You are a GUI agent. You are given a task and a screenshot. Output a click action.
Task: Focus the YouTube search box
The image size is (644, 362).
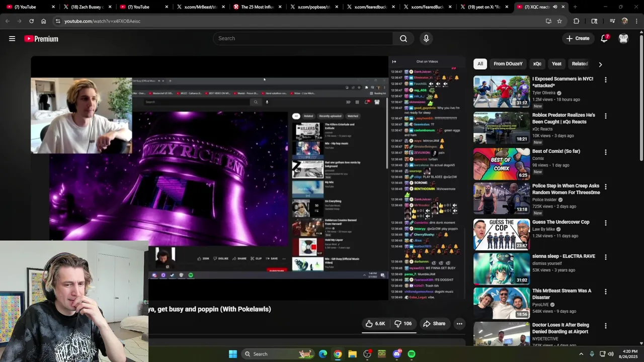tap(303, 39)
